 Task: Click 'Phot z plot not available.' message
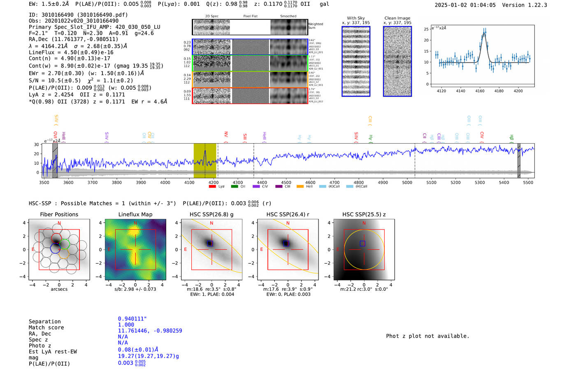[x=427, y=336]
